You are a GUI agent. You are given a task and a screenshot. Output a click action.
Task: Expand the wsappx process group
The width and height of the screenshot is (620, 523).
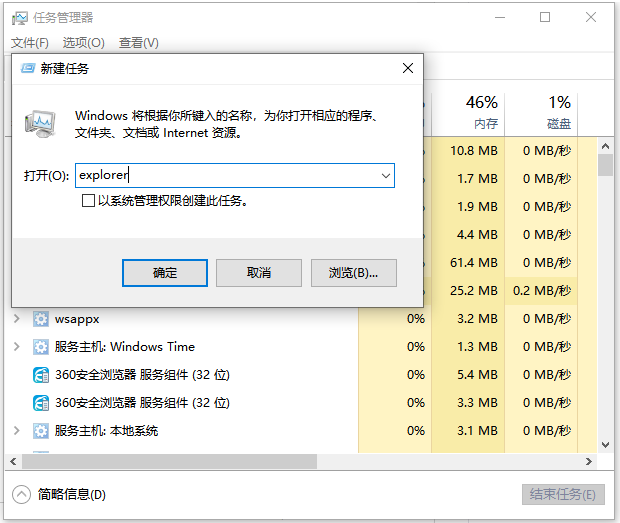(x=16, y=319)
